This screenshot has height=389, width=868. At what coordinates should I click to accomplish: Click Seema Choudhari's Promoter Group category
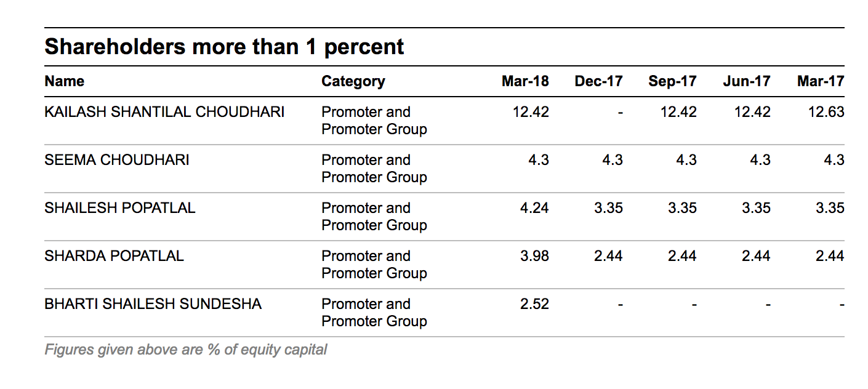click(374, 169)
